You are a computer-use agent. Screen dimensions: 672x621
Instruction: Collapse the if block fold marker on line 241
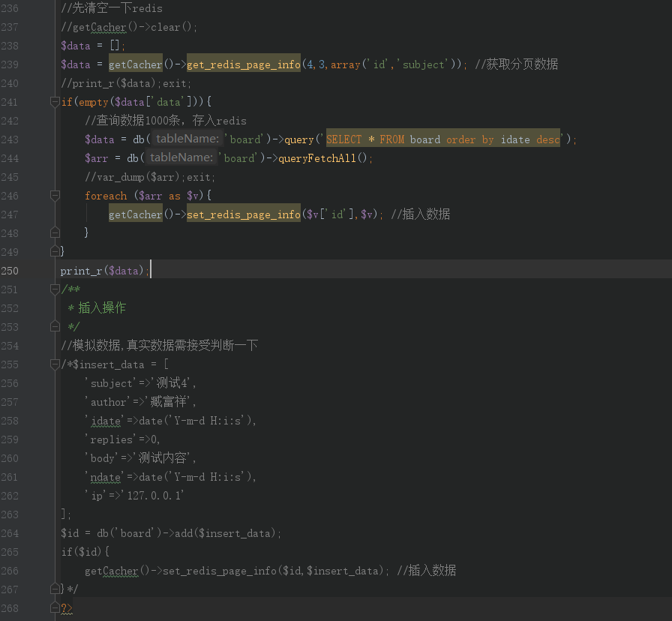(55, 102)
